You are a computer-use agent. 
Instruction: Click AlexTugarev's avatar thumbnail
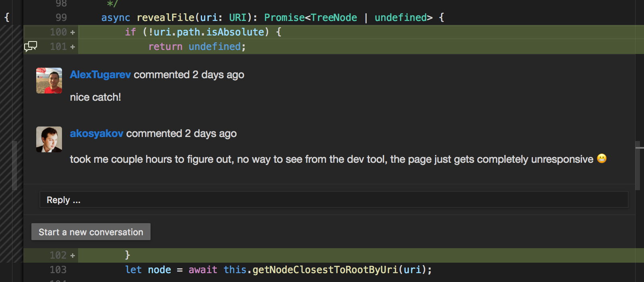click(x=49, y=81)
